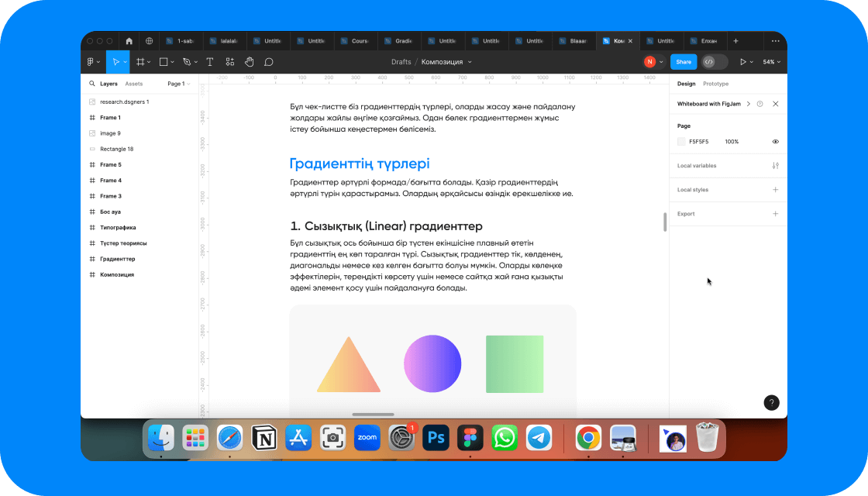Viewport: 868px width, 496px height.
Task: Add an Export setting with plus
Action: click(775, 214)
